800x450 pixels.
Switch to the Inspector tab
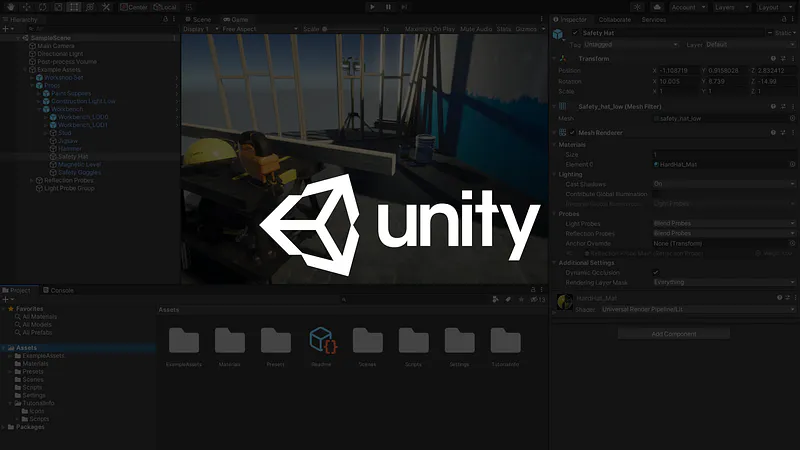pyautogui.click(x=570, y=19)
